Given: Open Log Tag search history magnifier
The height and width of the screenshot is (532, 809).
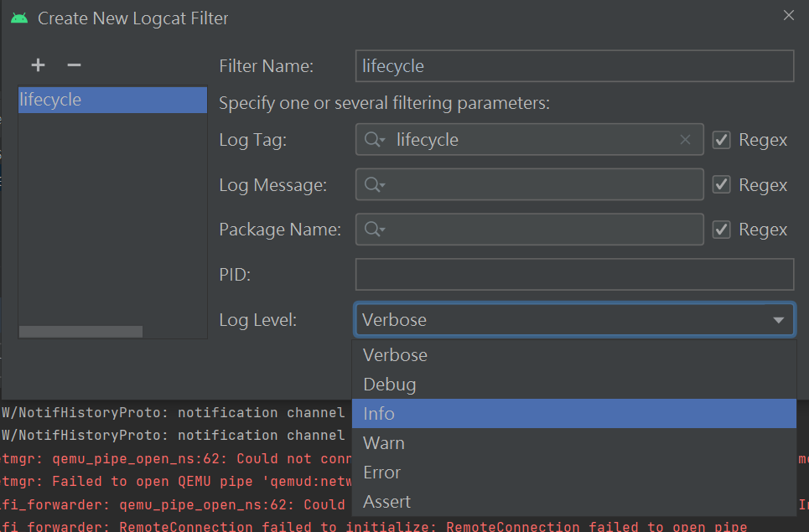Looking at the screenshot, I should [x=374, y=140].
